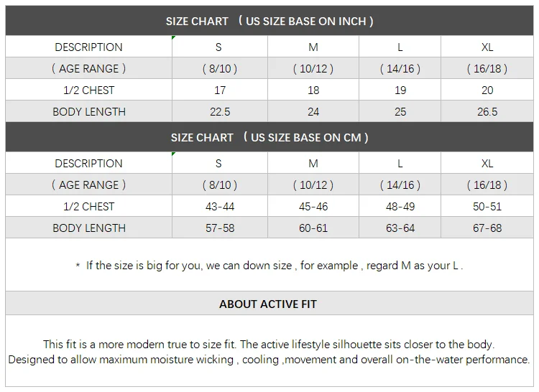Click the ABOUT ACTIVE FIT heading
This screenshot has height=392, width=539.
[x=268, y=304]
